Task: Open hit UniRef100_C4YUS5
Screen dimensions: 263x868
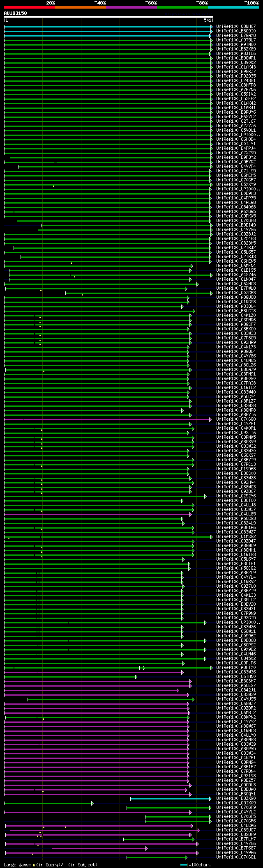Action: [236, 699]
